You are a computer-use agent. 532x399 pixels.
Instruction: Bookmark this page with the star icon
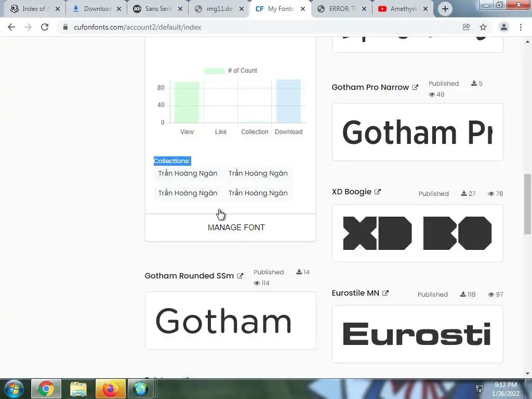click(x=483, y=27)
